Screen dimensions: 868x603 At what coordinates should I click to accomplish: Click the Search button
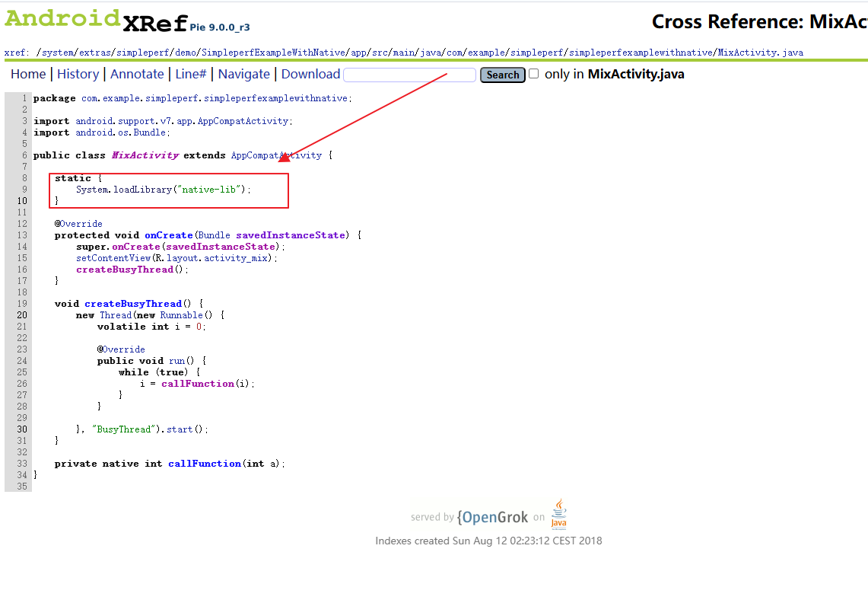[503, 75]
